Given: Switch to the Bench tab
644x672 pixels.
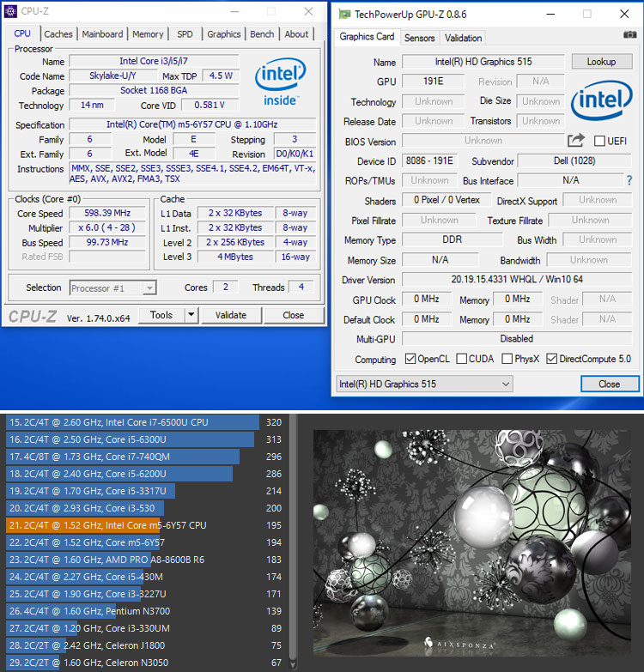Looking at the screenshot, I should click(x=262, y=33).
